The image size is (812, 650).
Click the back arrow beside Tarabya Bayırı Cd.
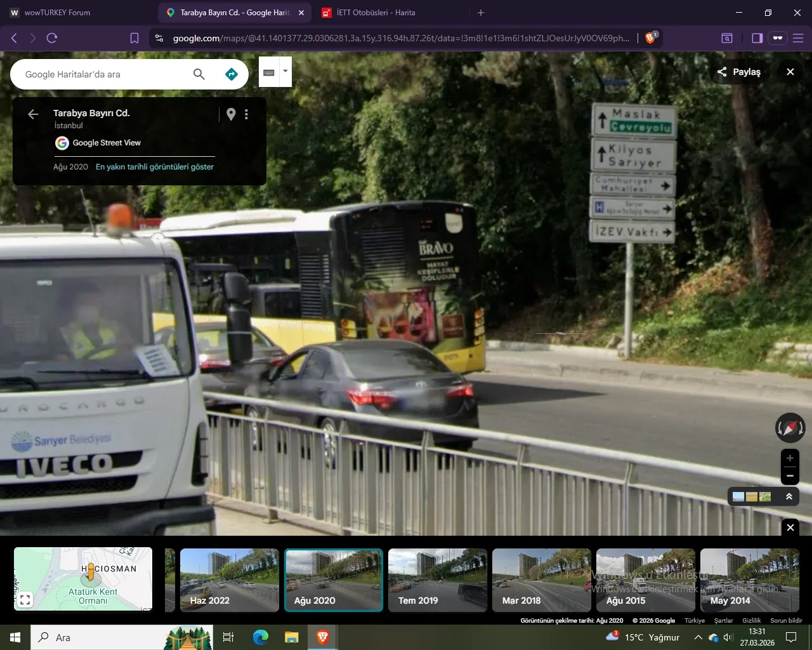click(x=33, y=114)
